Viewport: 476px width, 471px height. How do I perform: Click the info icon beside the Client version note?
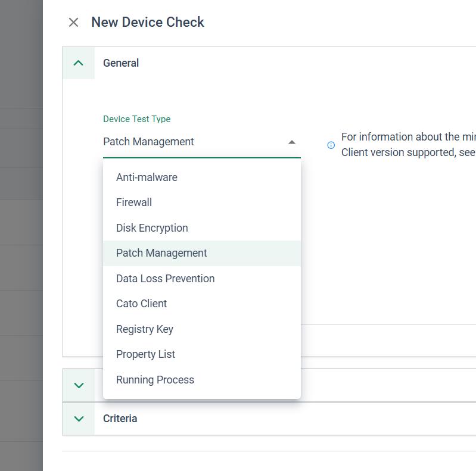pyautogui.click(x=331, y=145)
